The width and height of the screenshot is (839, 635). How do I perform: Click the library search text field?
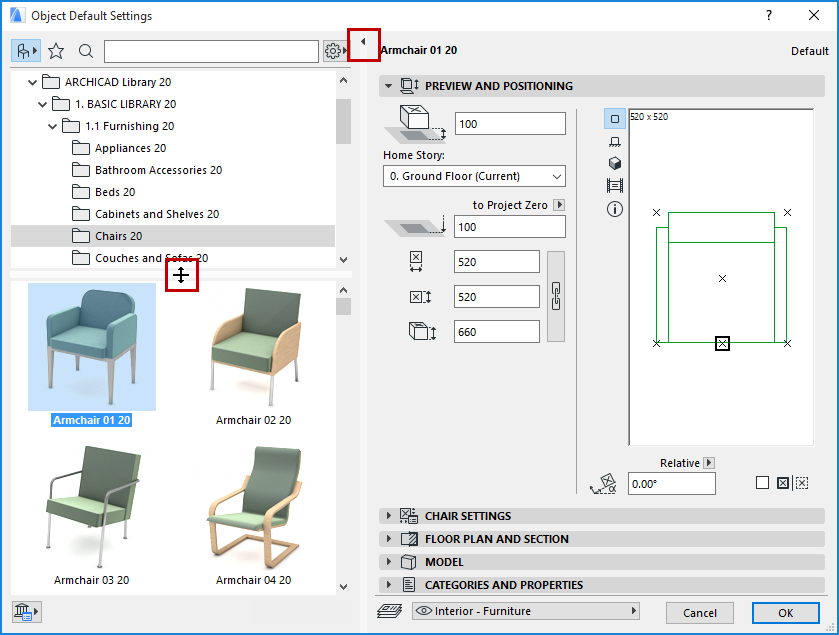[211, 51]
